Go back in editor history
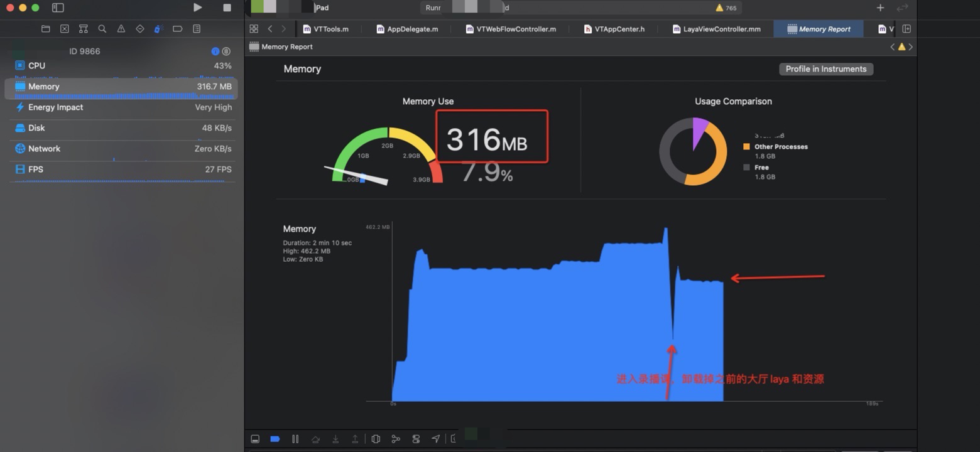The image size is (980, 452). click(270, 29)
